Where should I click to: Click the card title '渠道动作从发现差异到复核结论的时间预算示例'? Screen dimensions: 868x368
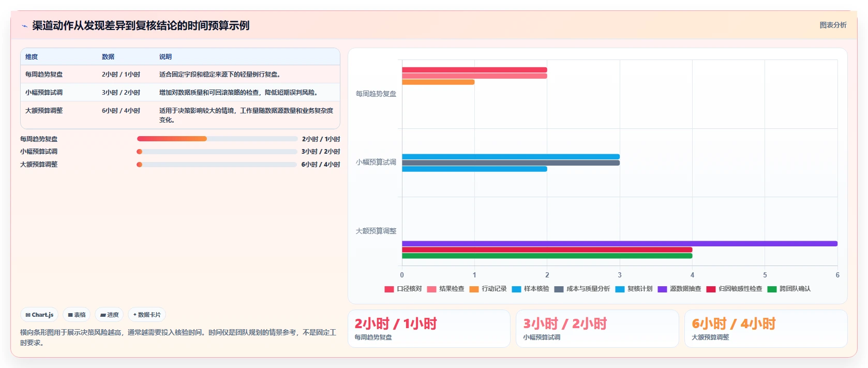click(x=141, y=26)
